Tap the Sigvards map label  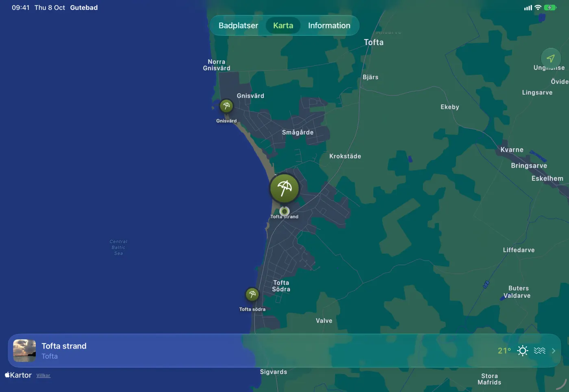point(274,372)
